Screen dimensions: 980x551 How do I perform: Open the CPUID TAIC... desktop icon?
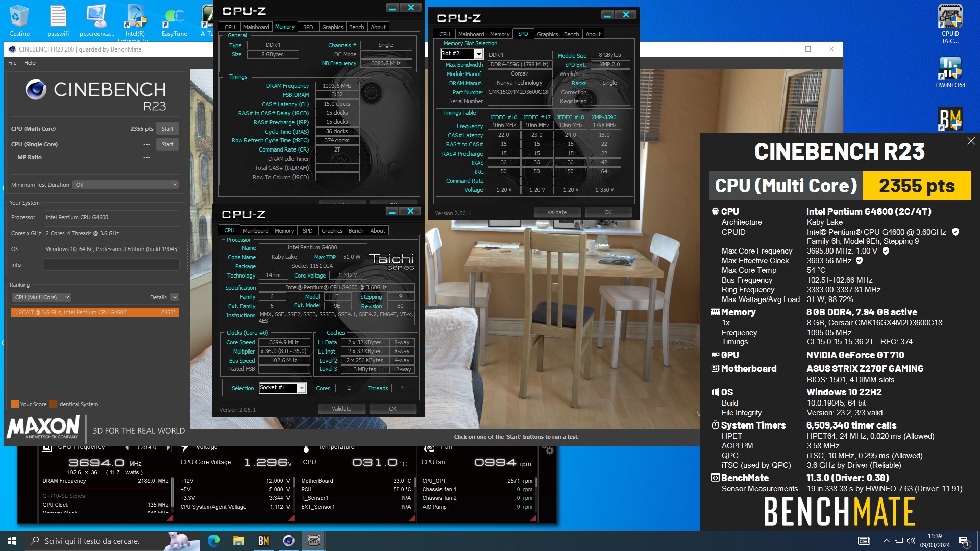tap(950, 23)
